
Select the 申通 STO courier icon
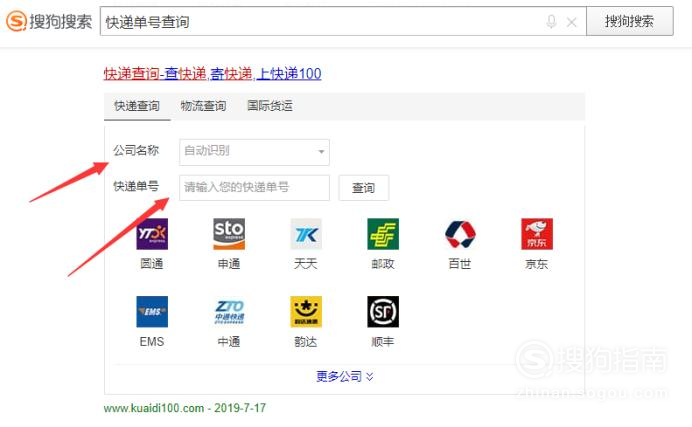229,234
